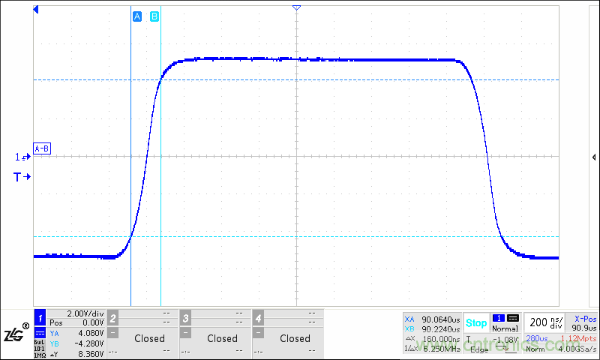
Task: Select cursor A marker label
Action: [137, 16]
